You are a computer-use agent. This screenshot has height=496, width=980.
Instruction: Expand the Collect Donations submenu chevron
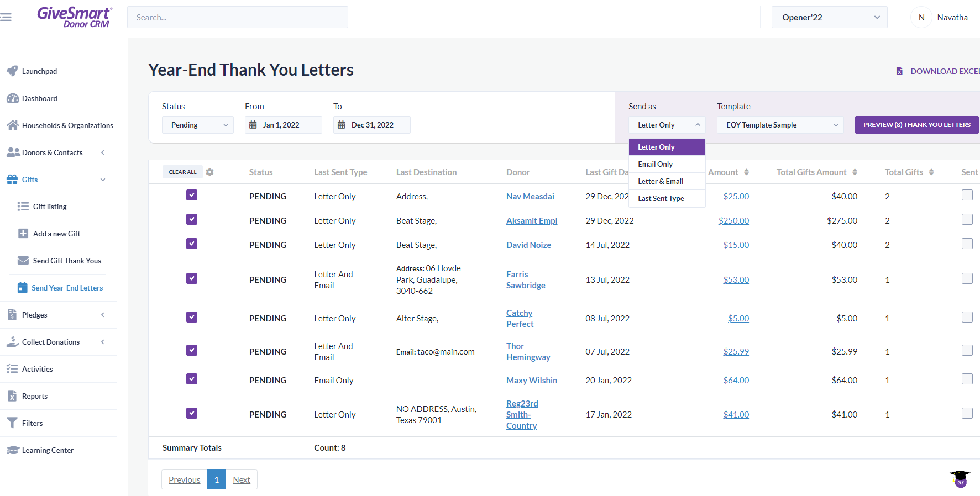(103, 342)
